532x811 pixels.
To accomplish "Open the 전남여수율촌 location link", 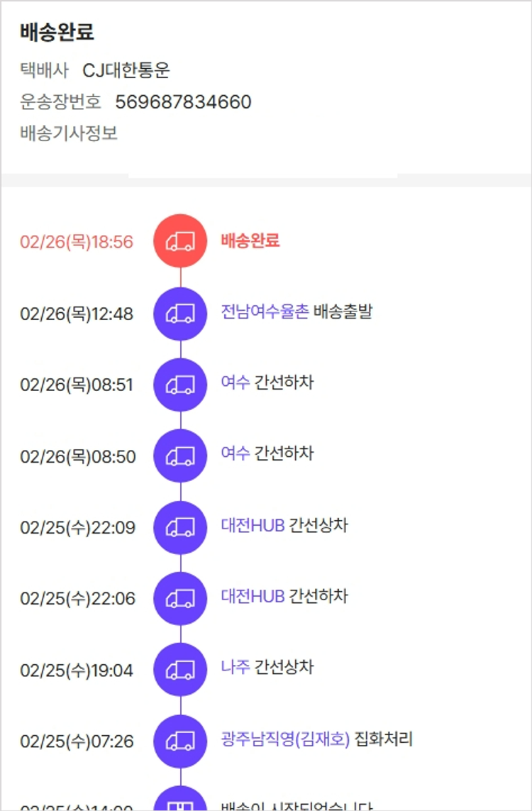I will (265, 312).
